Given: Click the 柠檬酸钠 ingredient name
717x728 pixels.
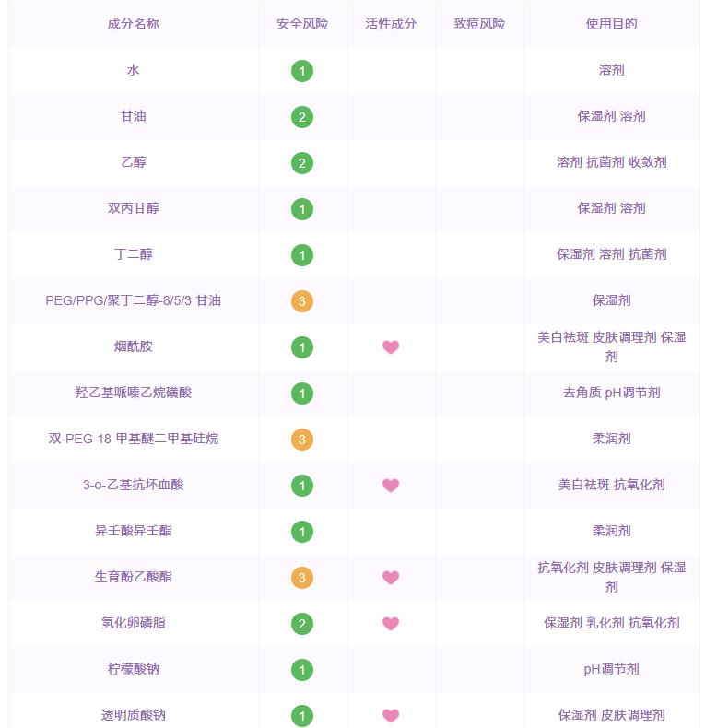Looking at the screenshot, I should tap(134, 669).
